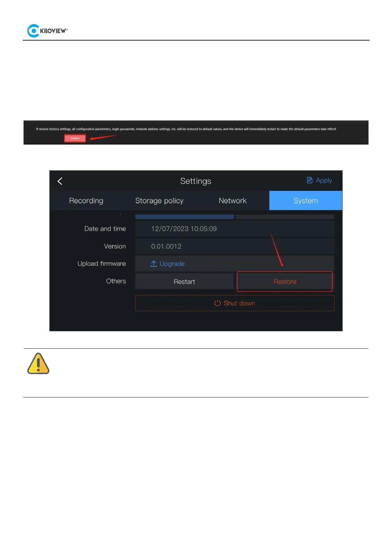Click the Kiloview logo in the header
392x555 pixels.
click(47, 31)
